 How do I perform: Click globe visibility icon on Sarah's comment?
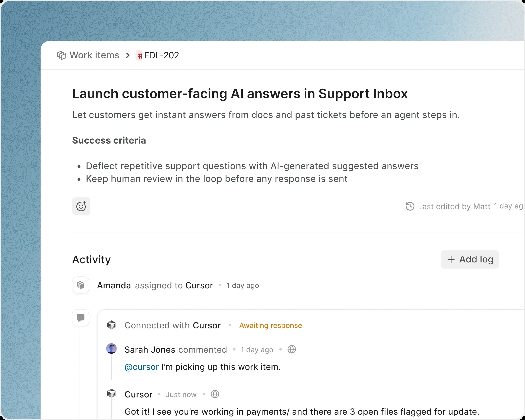coord(292,349)
